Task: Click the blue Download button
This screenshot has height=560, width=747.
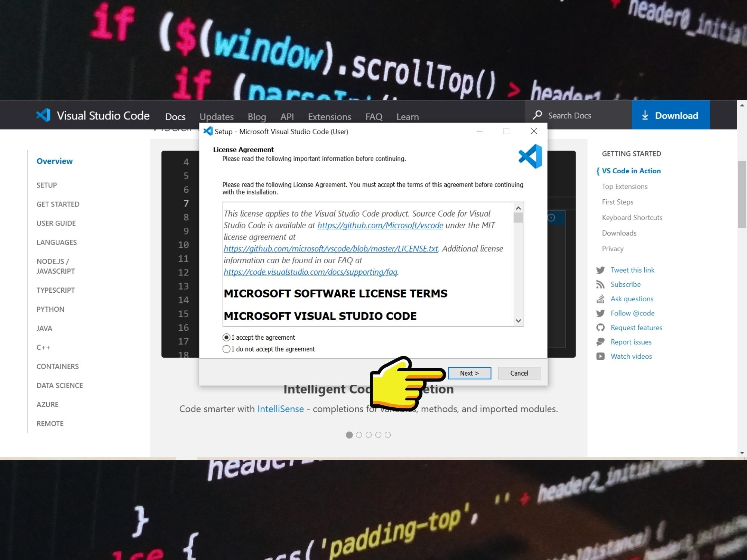Action: (671, 115)
